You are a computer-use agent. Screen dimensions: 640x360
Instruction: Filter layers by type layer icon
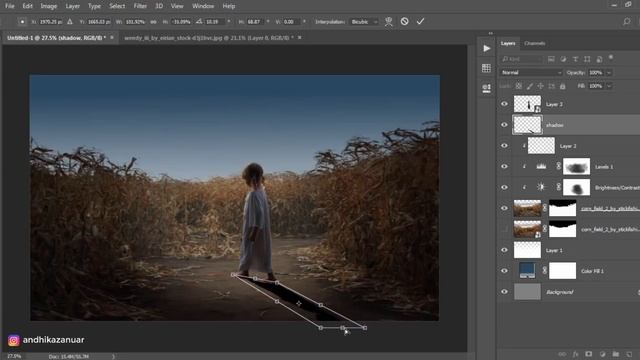[x=575, y=59]
